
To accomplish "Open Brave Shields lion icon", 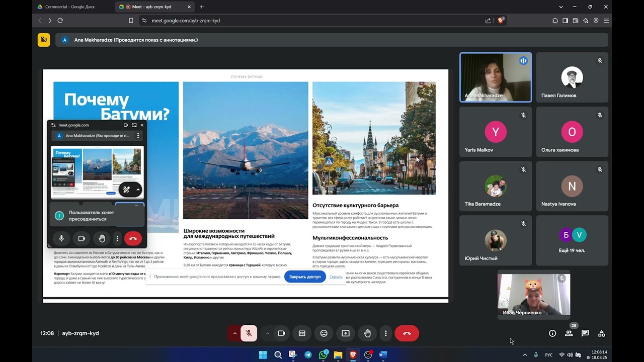I will click(x=501, y=21).
